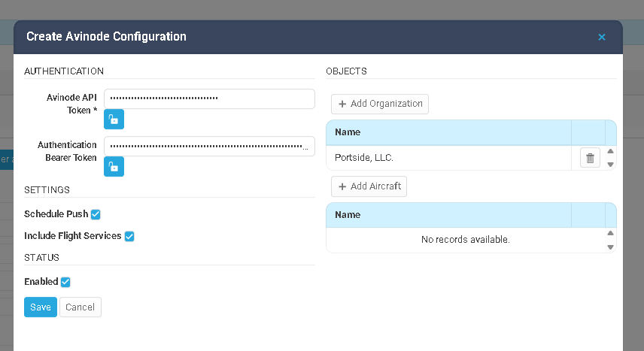Sort aircraft by the Name column header
The width and height of the screenshot is (644, 351).
tap(348, 215)
